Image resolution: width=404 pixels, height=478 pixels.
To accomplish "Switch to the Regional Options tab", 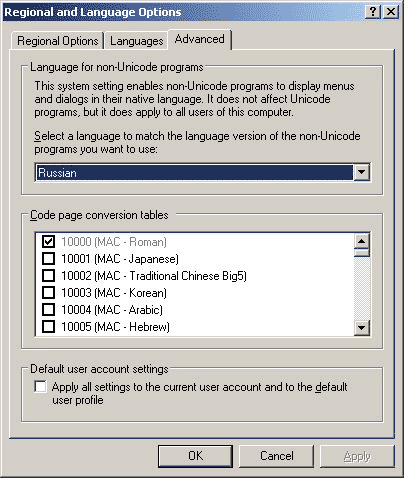I will tap(58, 41).
